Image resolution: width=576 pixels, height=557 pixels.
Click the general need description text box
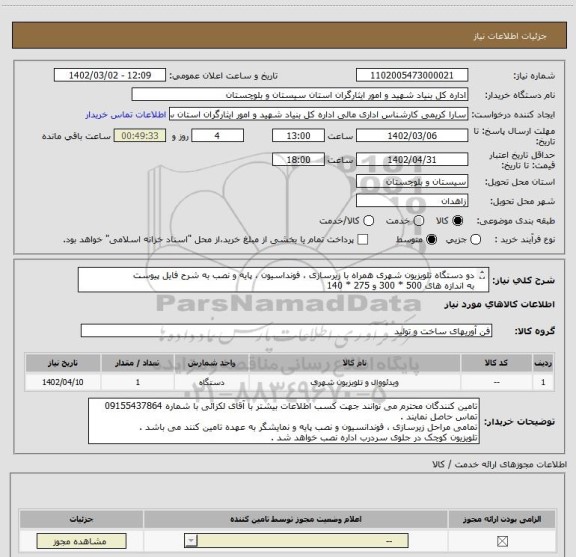(283, 280)
